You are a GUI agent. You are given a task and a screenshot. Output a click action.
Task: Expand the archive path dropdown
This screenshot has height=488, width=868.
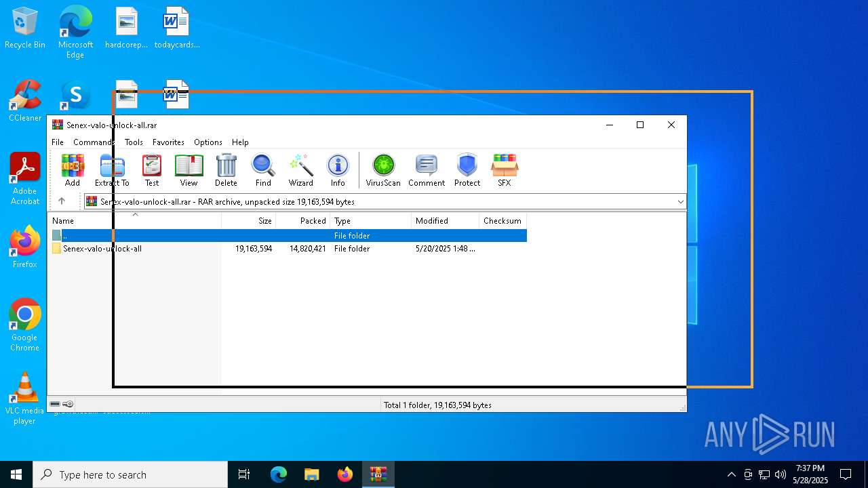tap(680, 202)
